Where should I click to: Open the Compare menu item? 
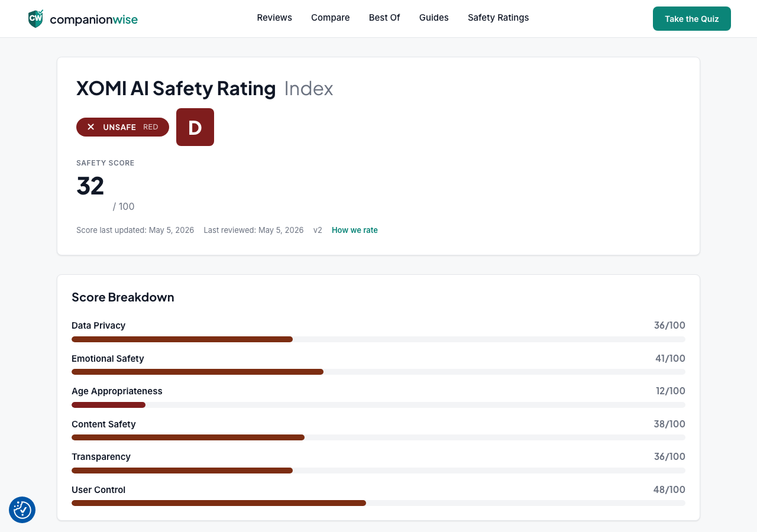[331, 18]
